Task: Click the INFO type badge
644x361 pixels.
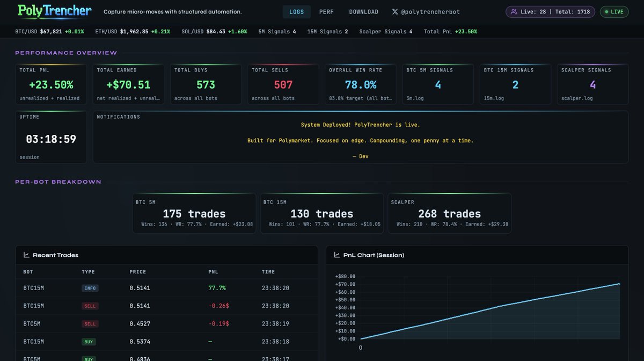Action: 90,288
